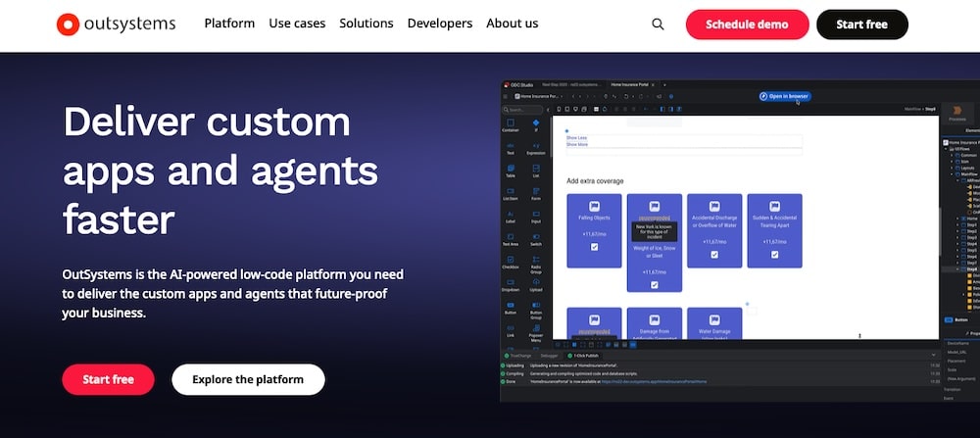Screen dimensions: 980x438
Task: Click the flag icon on Falling Objects card
Action: pos(594,206)
